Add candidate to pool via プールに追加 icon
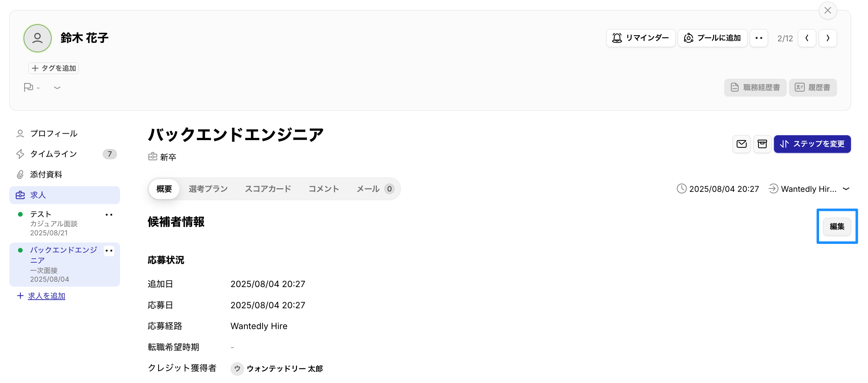This screenshot has width=868, height=383. click(712, 38)
